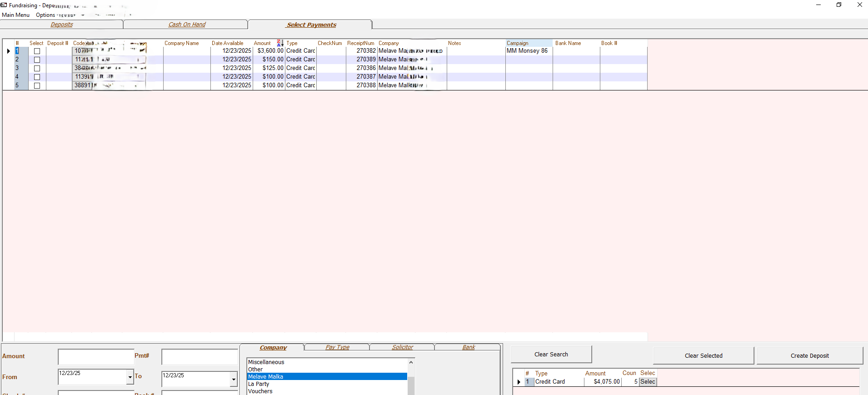Click the company list scroll-up arrow
The image size is (868, 395).
[x=411, y=362]
